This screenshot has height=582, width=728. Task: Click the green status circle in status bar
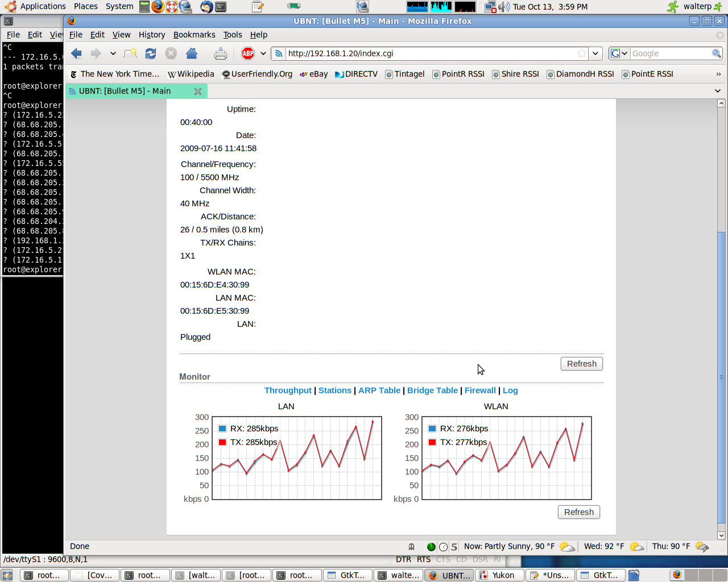(431, 547)
